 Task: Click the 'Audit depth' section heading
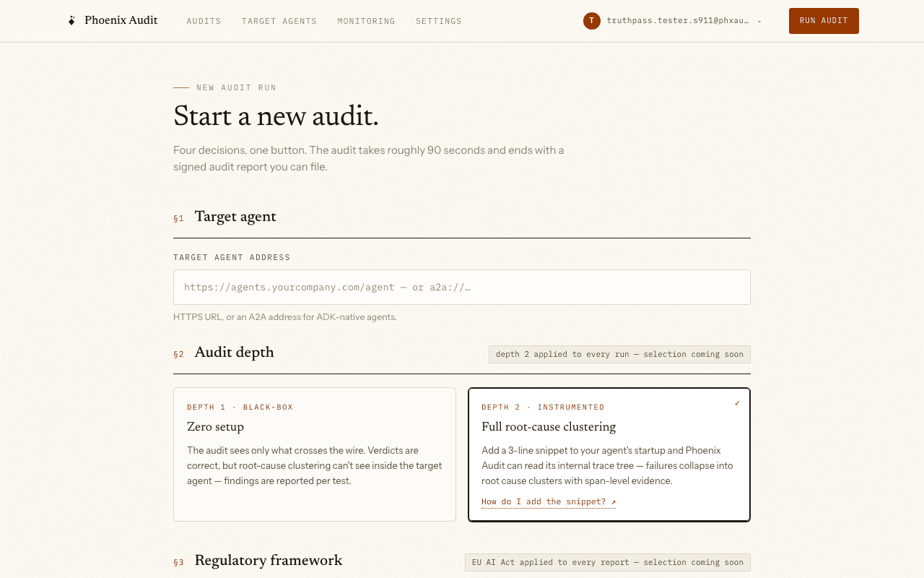[234, 353]
